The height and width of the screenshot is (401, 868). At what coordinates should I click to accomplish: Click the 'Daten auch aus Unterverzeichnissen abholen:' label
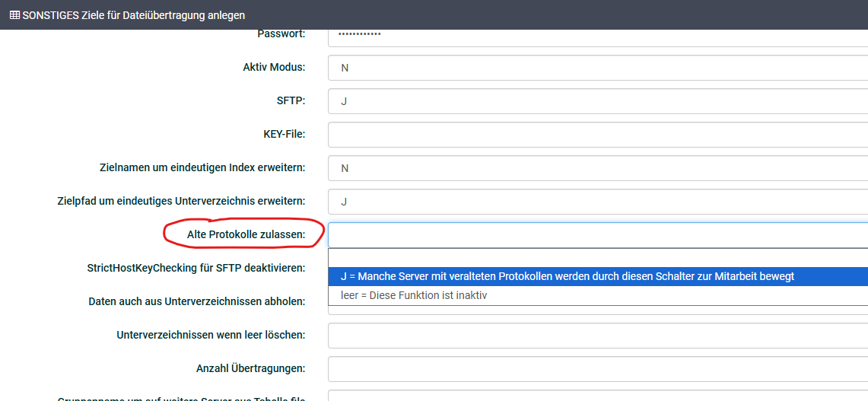[x=196, y=301]
